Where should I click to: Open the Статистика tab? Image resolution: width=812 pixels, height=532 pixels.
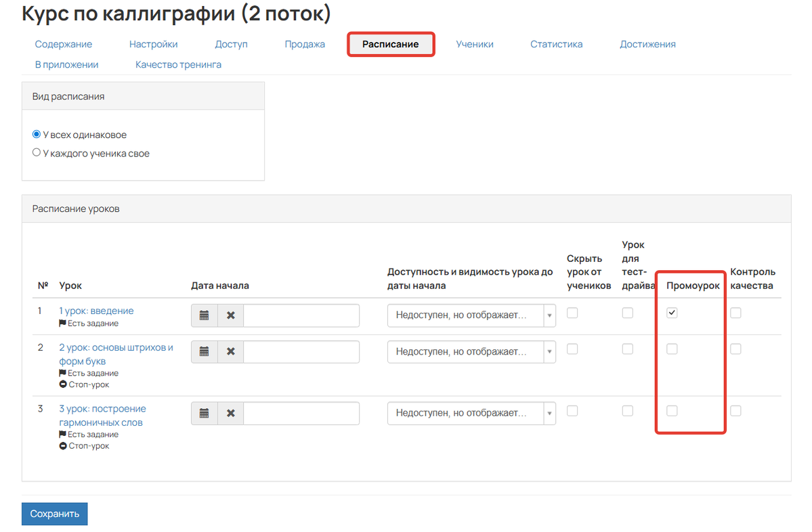click(556, 44)
